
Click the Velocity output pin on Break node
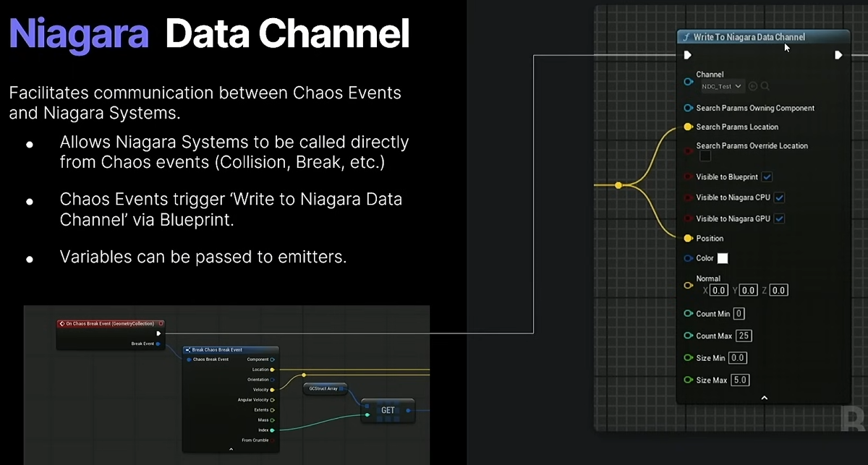click(x=272, y=390)
